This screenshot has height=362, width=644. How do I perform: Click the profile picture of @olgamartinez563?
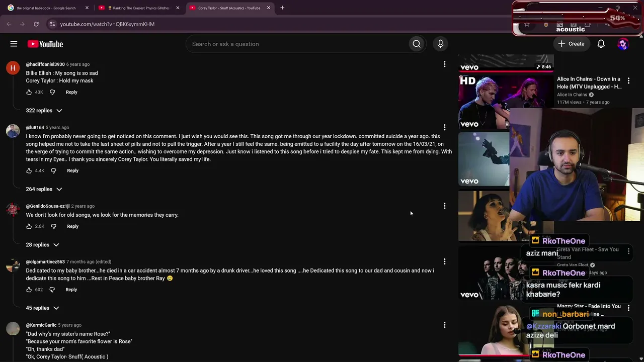(13, 265)
